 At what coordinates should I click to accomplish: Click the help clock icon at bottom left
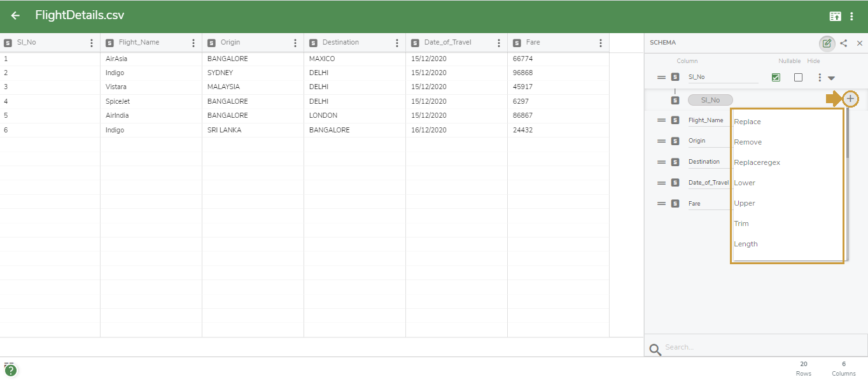11,369
